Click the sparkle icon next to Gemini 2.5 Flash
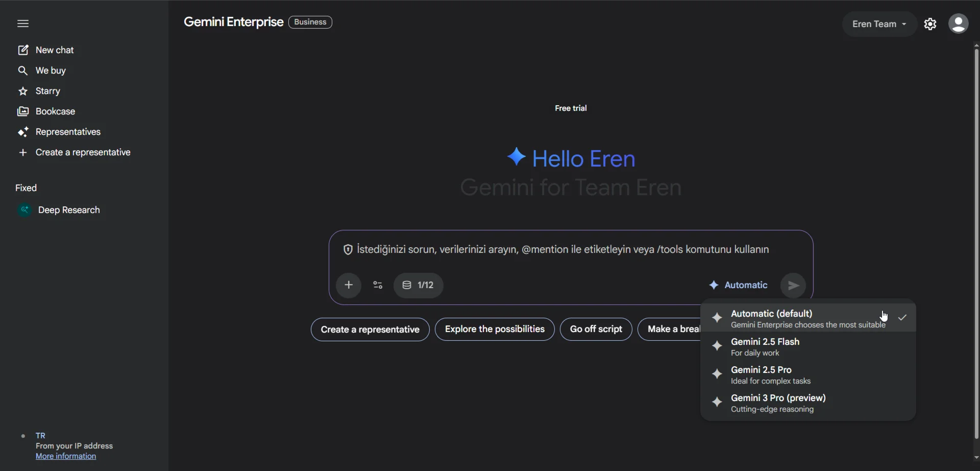 click(717, 346)
